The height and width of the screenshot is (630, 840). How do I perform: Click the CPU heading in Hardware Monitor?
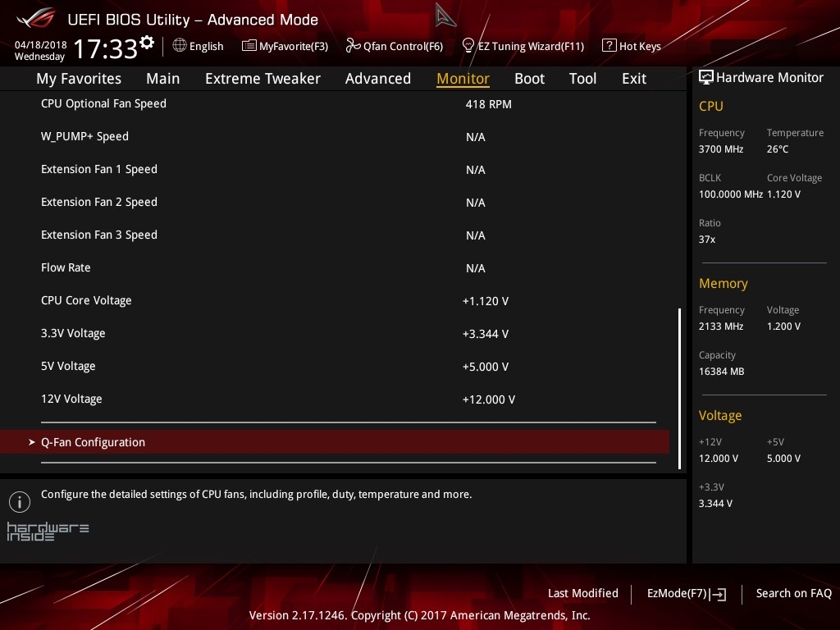(711, 106)
